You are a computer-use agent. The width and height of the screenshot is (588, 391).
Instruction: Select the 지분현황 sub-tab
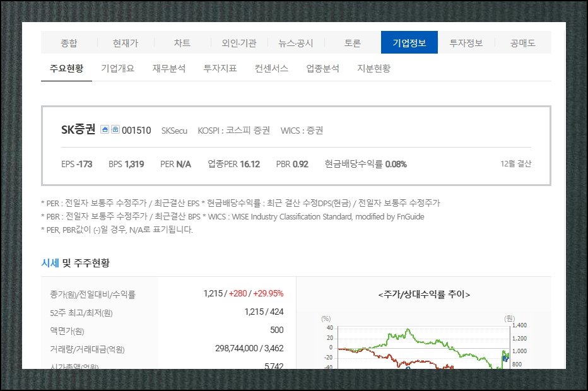374,68
